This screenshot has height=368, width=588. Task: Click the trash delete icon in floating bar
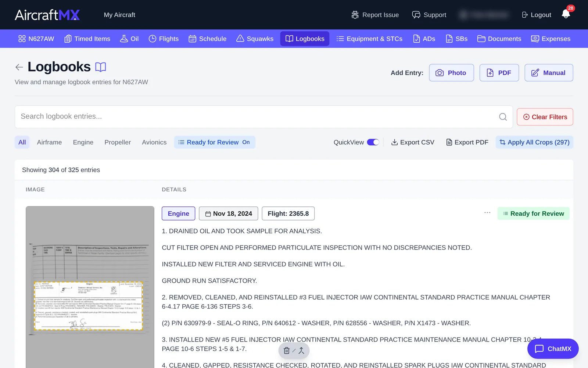[x=287, y=351]
